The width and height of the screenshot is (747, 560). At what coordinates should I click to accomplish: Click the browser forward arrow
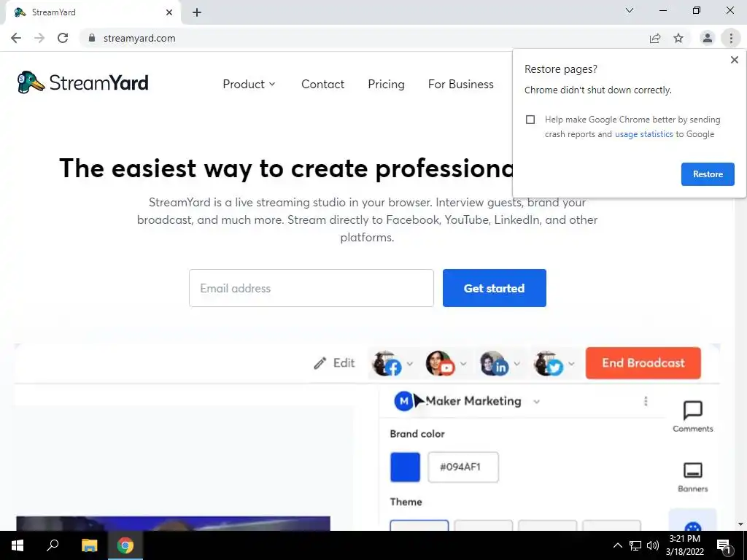point(39,38)
